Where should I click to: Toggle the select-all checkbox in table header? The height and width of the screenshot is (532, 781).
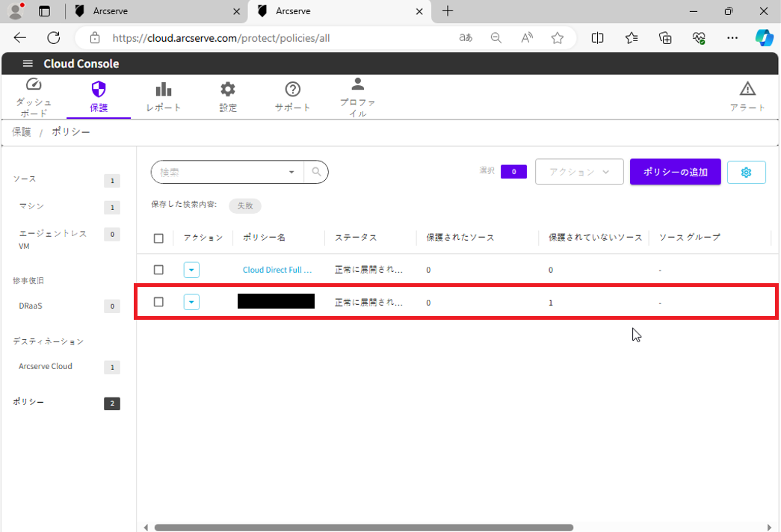158,238
